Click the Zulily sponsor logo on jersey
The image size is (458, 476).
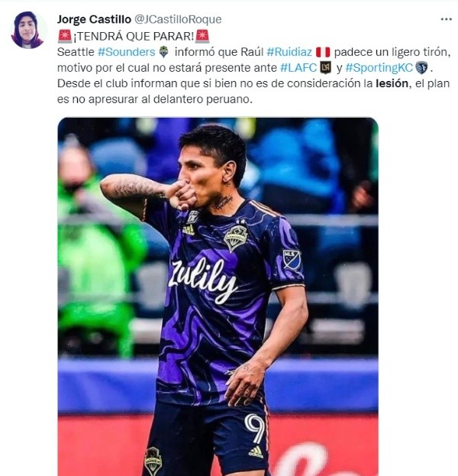coord(202,280)
